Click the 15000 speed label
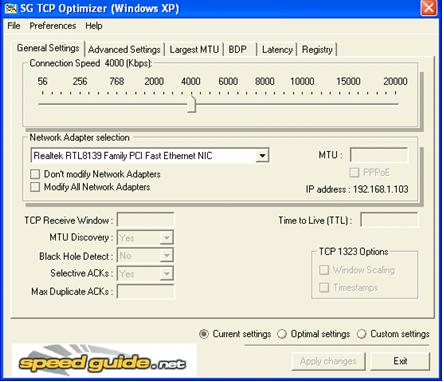The image size is (444, 382). pos(348,81)
